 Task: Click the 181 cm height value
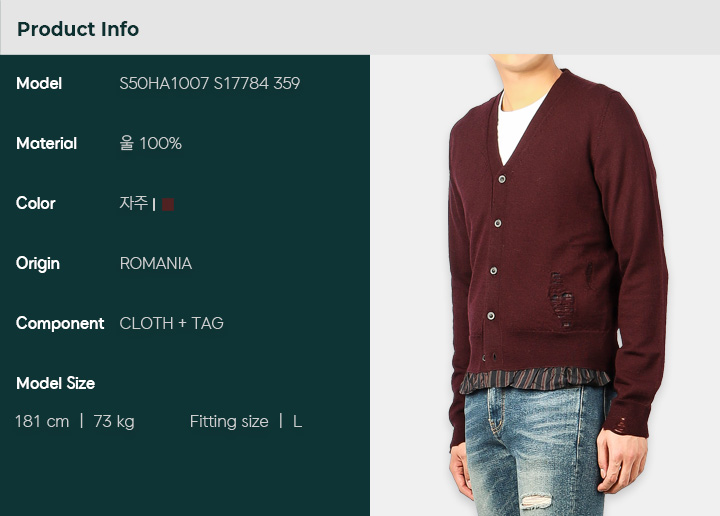tap(42, 421)
